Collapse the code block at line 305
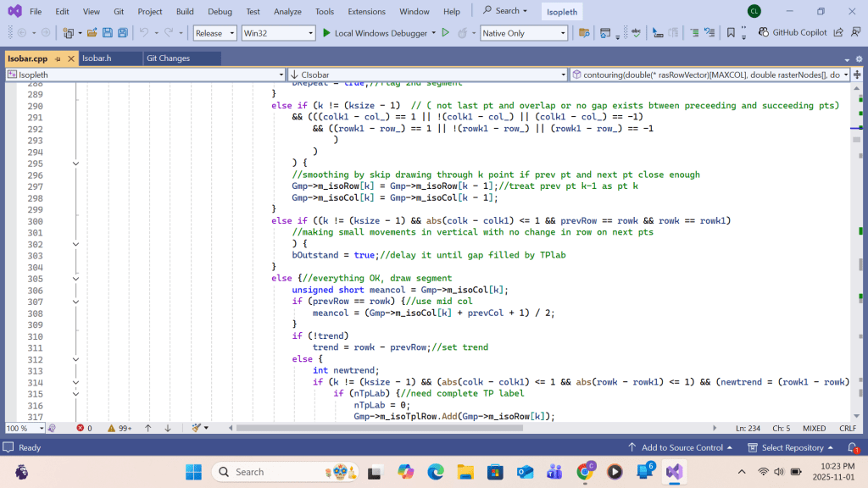 [75, 278]
